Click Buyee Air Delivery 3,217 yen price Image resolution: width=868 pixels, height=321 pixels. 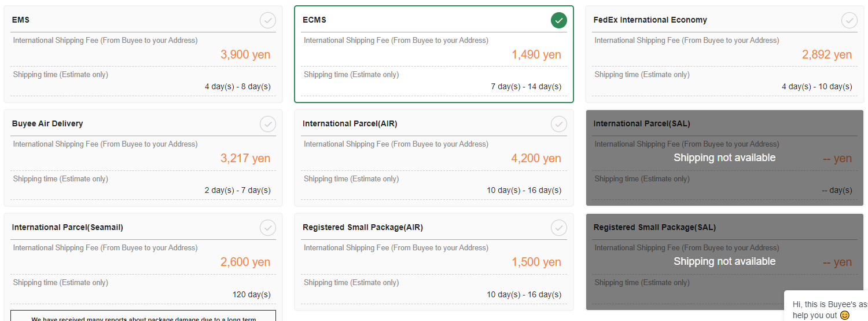tap(245, 158)
